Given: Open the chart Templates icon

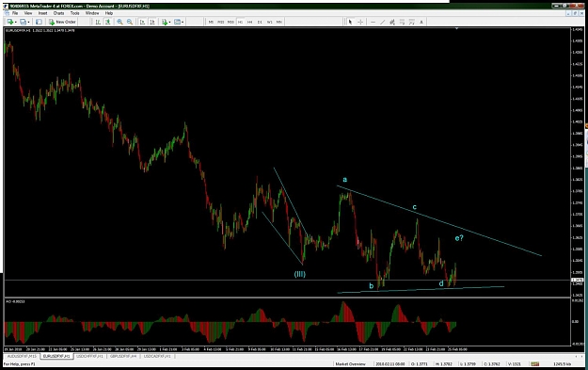Looking at the screenshot, I should point(177,22).
